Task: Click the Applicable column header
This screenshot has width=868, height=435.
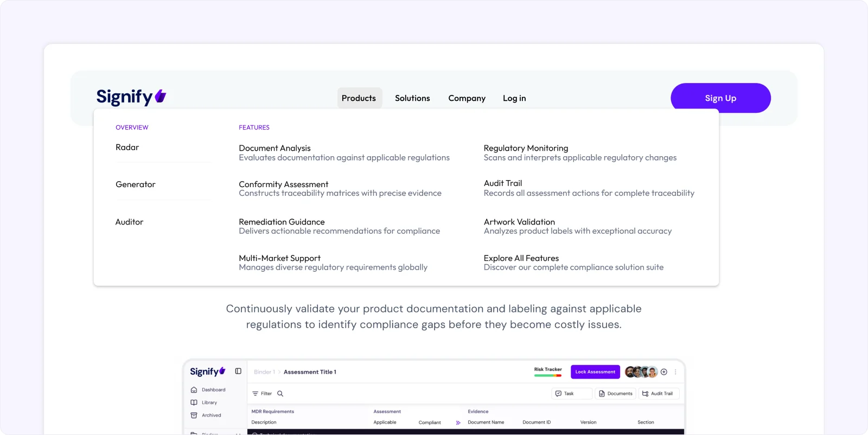Action: pyautogui.click(x=385, y=422)
